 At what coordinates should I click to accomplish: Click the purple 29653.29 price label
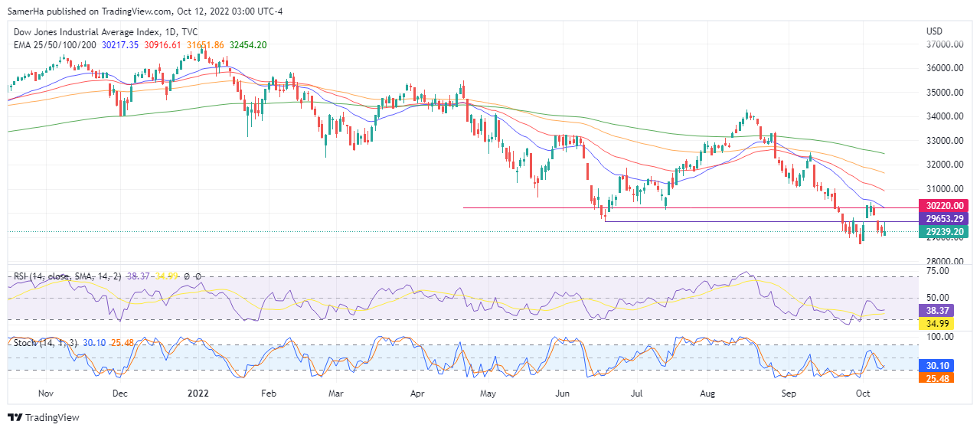point(946,219)
